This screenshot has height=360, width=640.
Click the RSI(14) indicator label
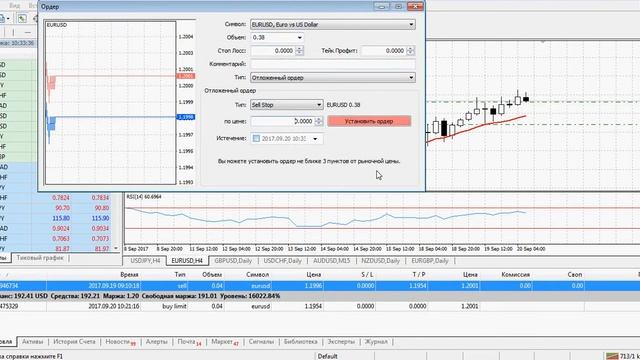pos(144,197)
